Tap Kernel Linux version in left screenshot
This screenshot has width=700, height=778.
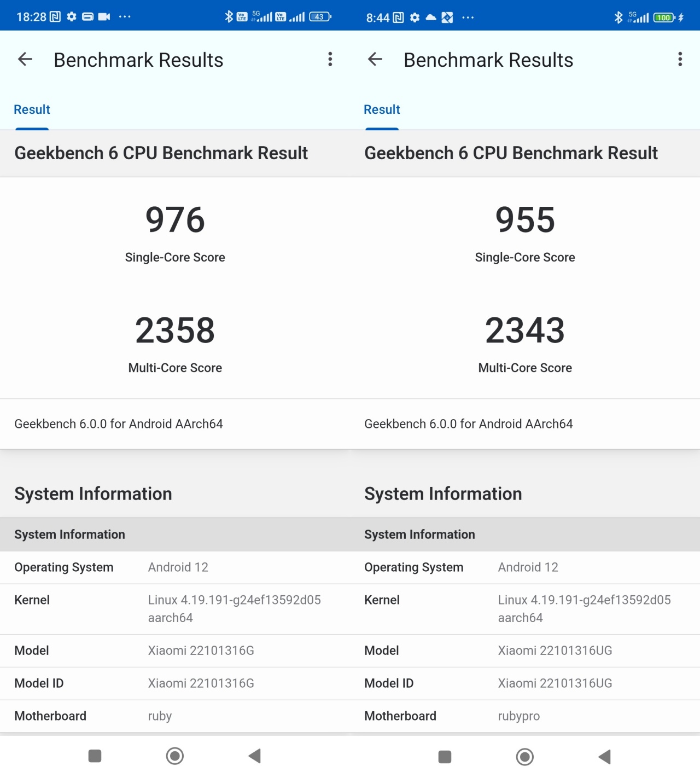(235, 609)
